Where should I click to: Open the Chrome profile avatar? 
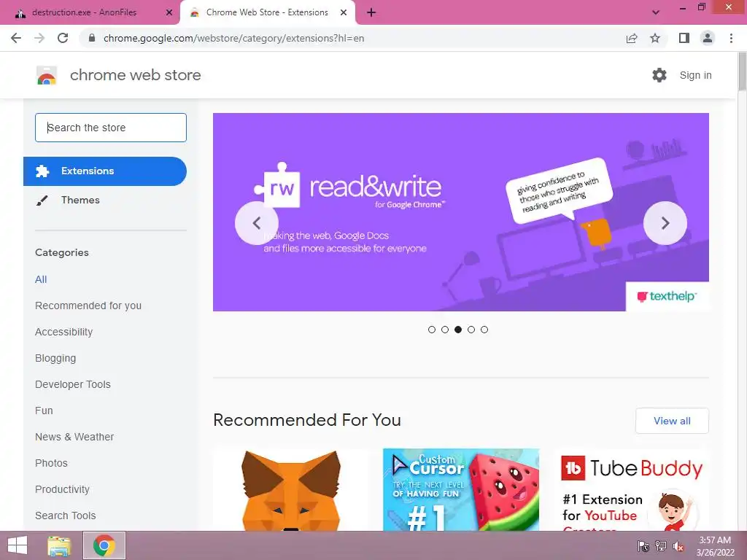[708, 38]
